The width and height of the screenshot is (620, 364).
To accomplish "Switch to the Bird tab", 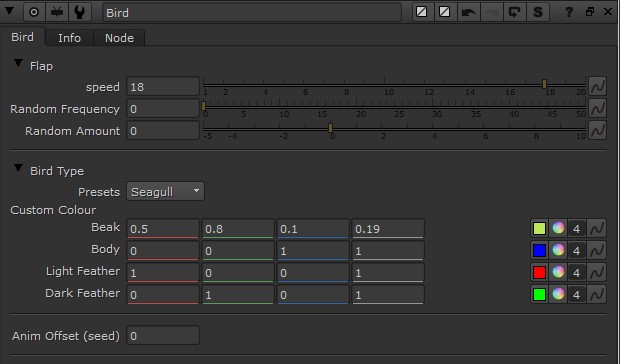I will [x=23, y=37].
